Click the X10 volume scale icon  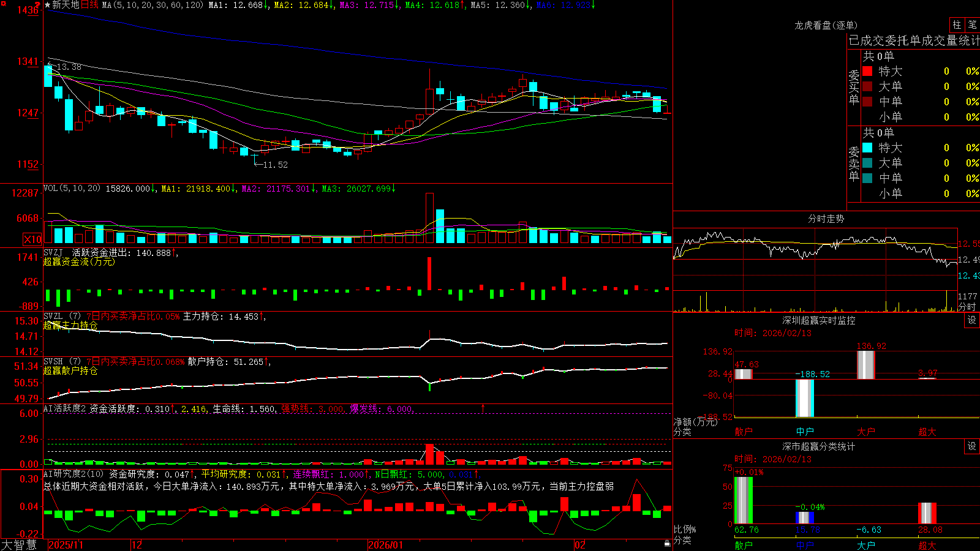pyautogui.click(x=32, y=239)
